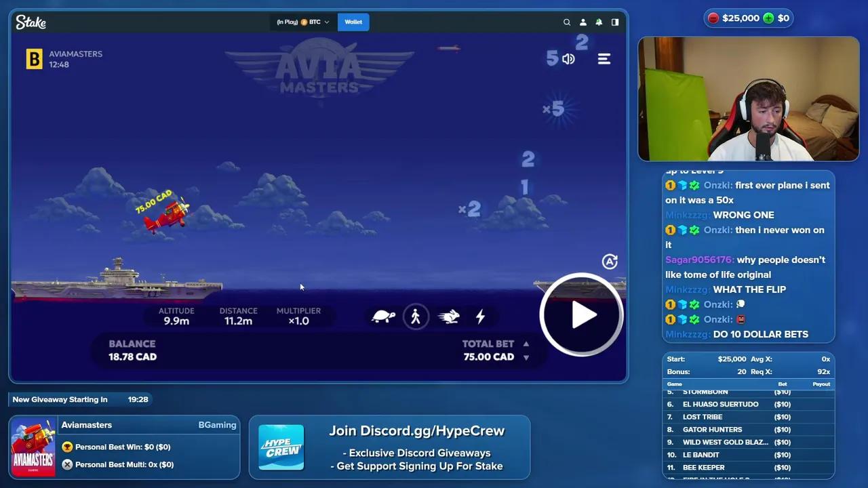Select LE BANDIT row in list
This screenshot has height=488, width=868.
[749, 455]
